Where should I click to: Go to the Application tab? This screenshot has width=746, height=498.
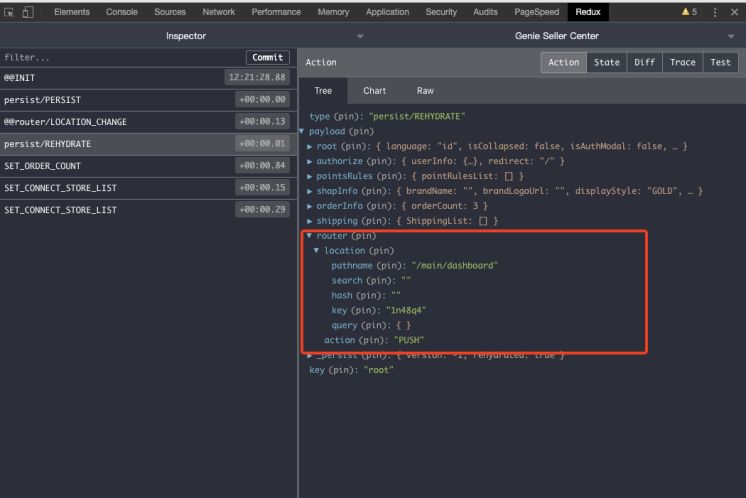coord(387,12)
